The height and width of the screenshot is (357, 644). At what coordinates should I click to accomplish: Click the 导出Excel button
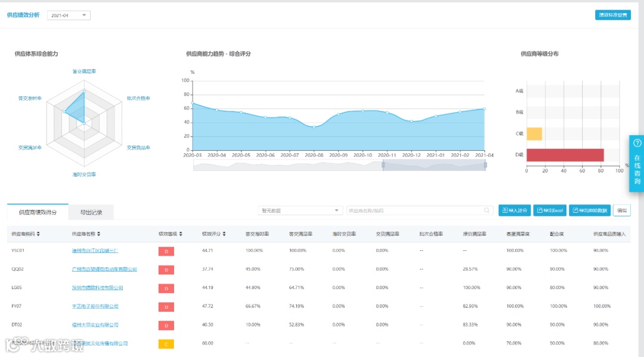(x=550, y=210)
